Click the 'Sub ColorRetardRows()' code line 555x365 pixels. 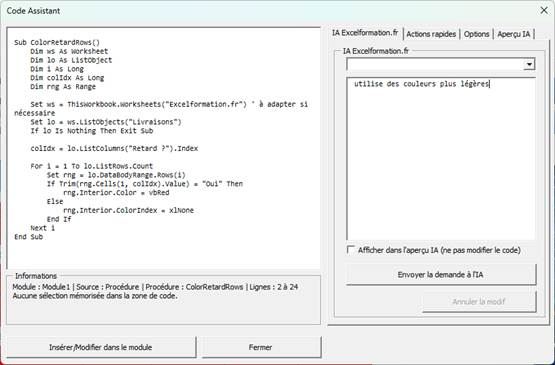tap(57, 42)
